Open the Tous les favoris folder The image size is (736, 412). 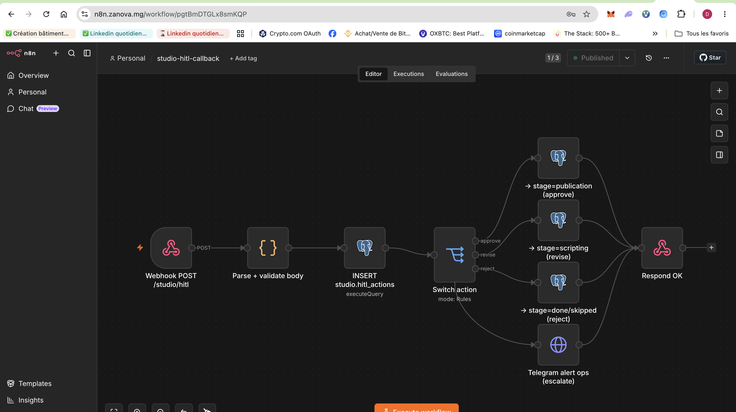tap(702, 33)
